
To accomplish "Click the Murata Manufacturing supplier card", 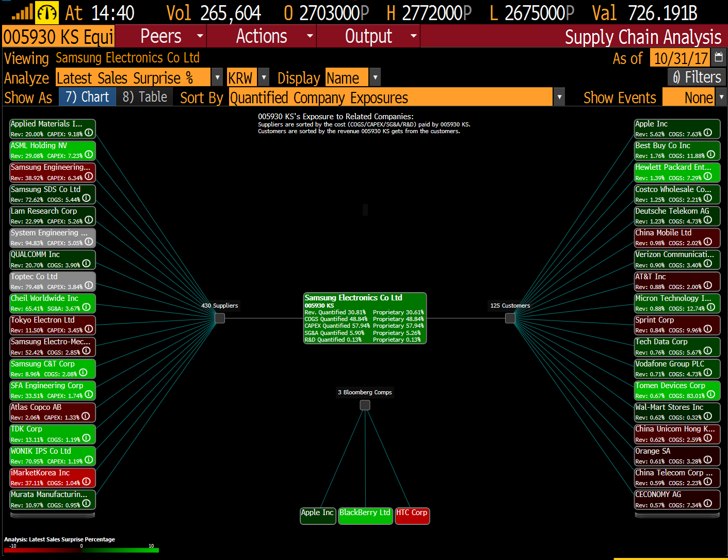I will (x=53, y=499).
